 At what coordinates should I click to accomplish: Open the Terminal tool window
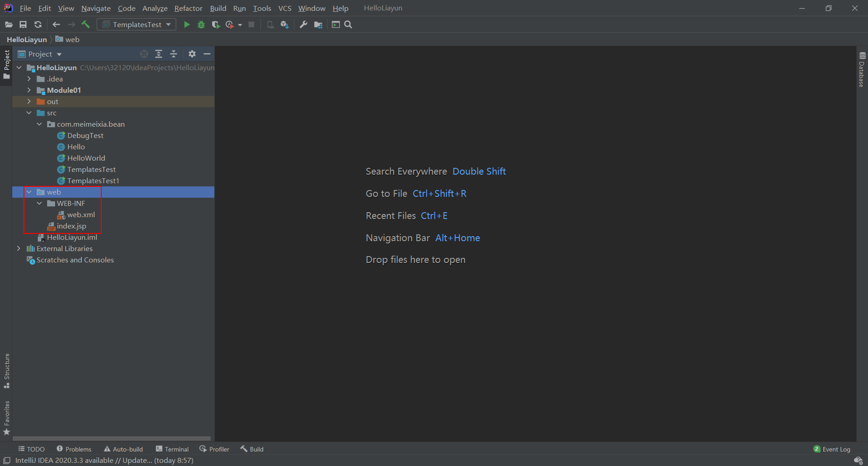[172, 449]
